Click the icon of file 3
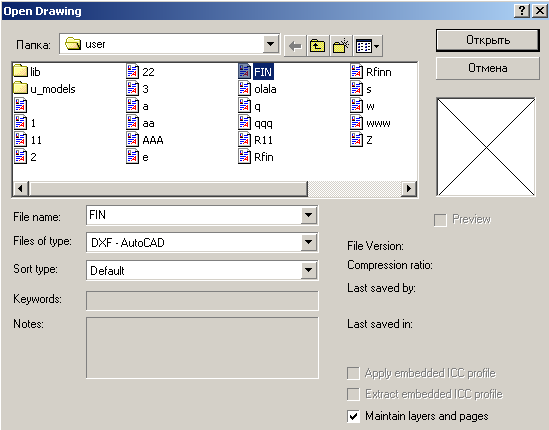Image resolution: width=549 pixels, height=430 pixels. [132, 89]
